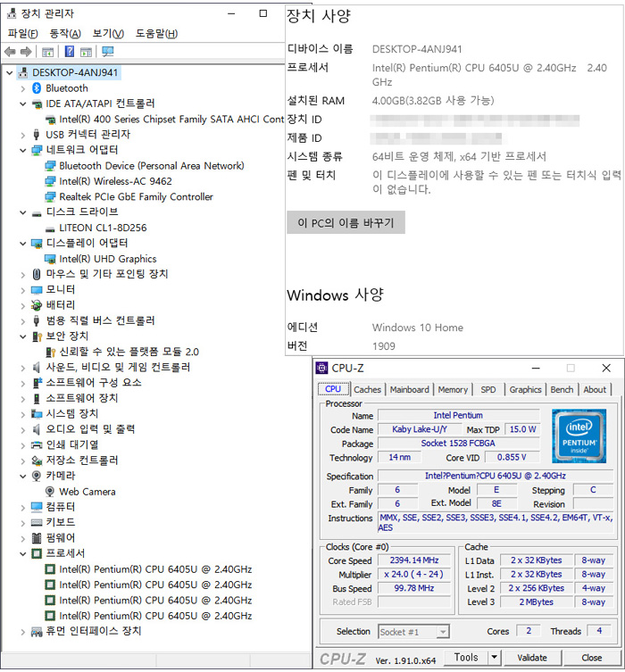The width and height of the screenshot is (625, 672).
Task: Switch to the Graphics tab in CPU-Z
Action: (525, 390)
